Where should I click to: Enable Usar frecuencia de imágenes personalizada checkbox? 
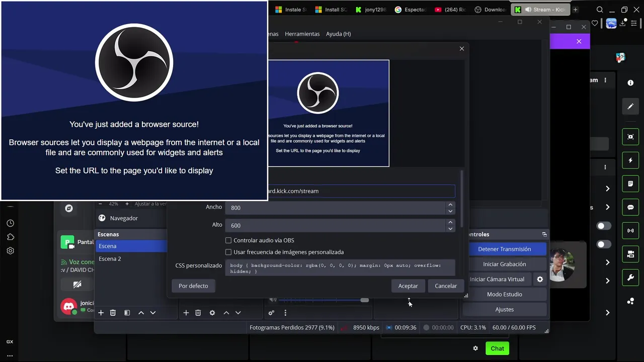coord(228,252)
